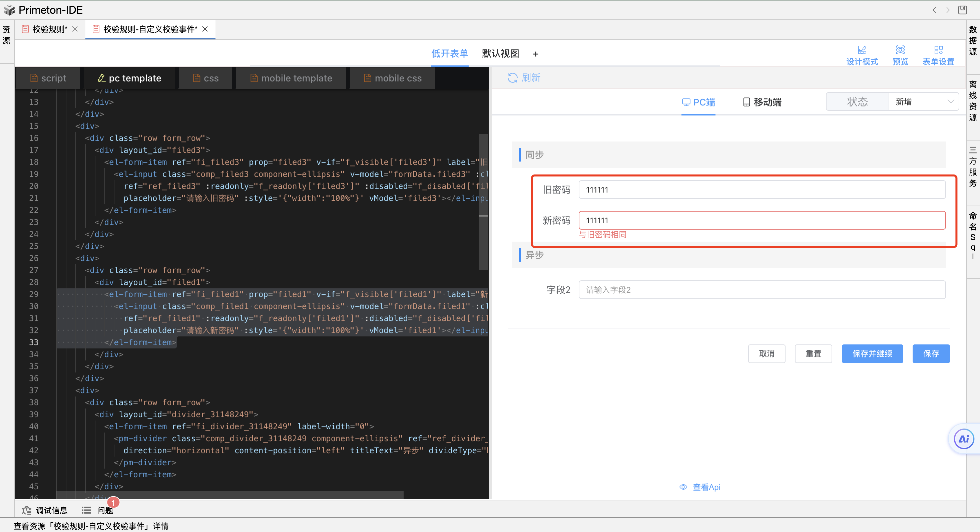Click the save icon in title bar
Image resolution: width=980 pixels, height=532 pixels.
point(963,10)
